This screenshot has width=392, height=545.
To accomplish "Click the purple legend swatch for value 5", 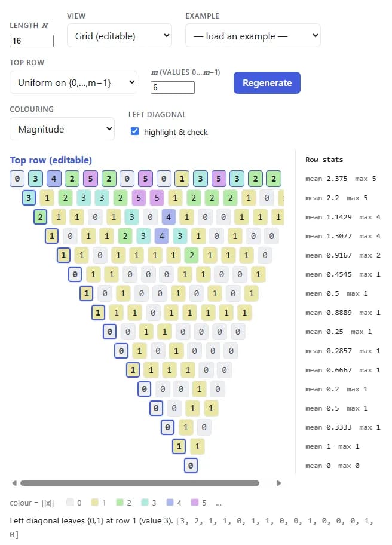I will click(195, 502).
